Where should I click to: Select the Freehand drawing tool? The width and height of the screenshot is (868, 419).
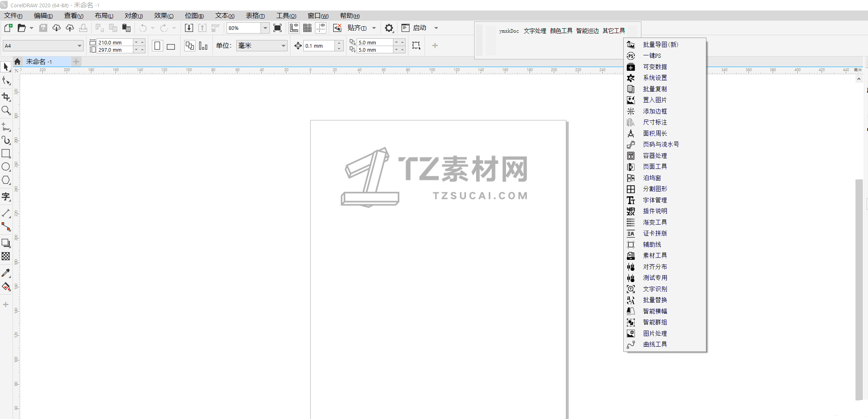point(6,127)
